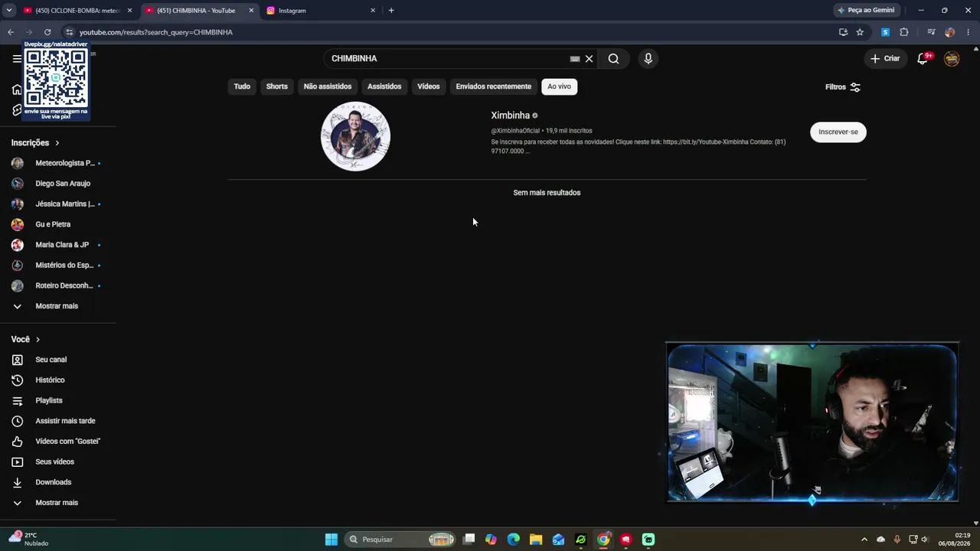Click the browser address bar URL
The image size is (980, 551).
[x=156, y=32]
